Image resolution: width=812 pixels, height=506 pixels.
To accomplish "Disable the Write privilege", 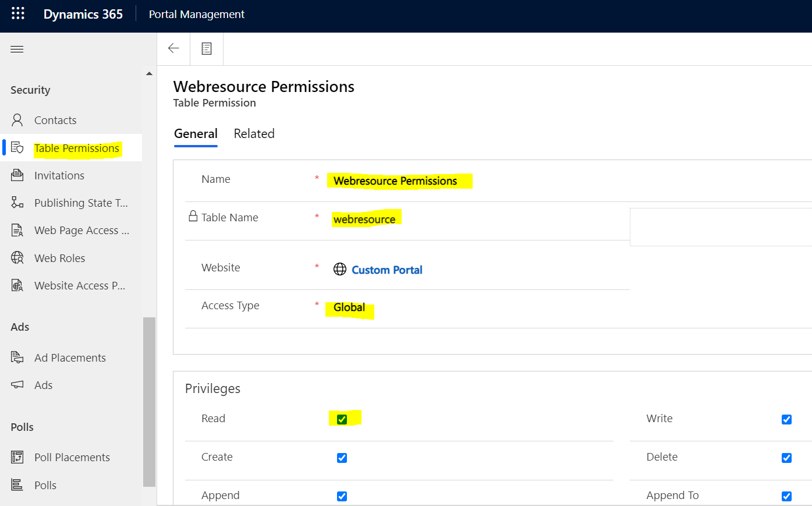I will (786, 419).
